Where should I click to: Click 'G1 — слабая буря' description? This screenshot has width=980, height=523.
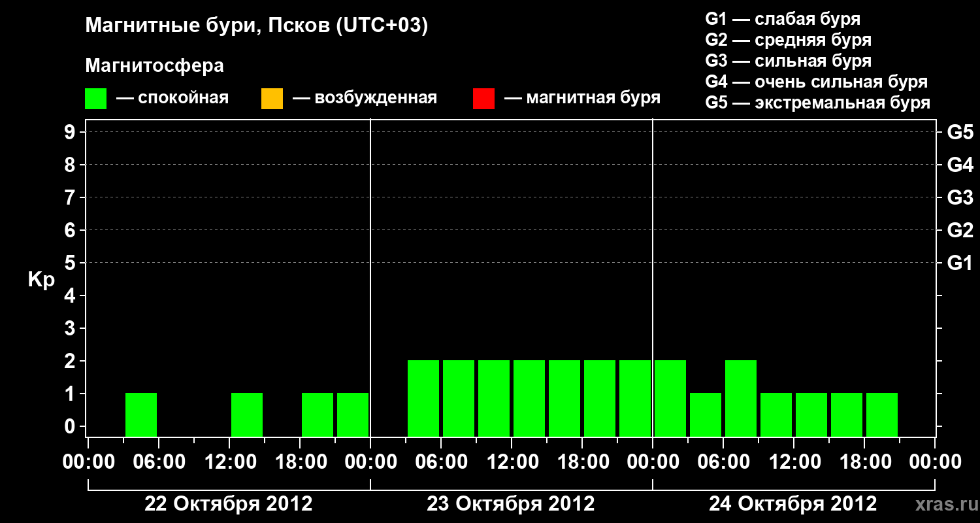coord(783,19)
